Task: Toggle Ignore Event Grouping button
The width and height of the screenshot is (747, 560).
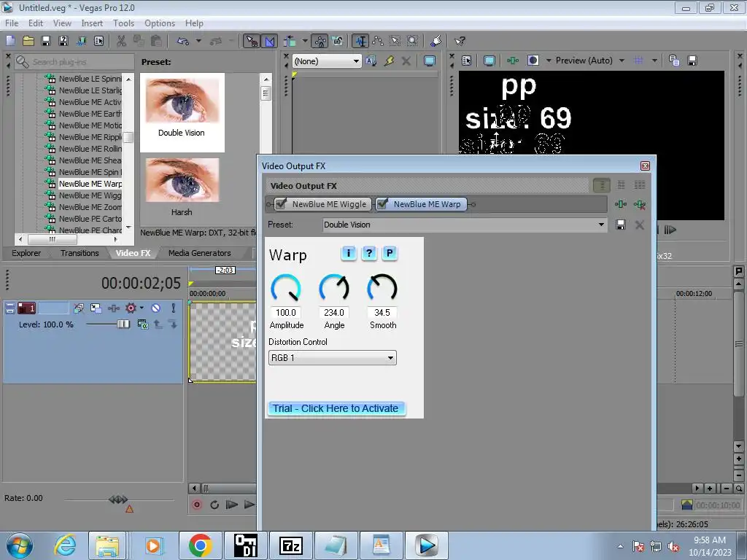Action: point(338,42)
